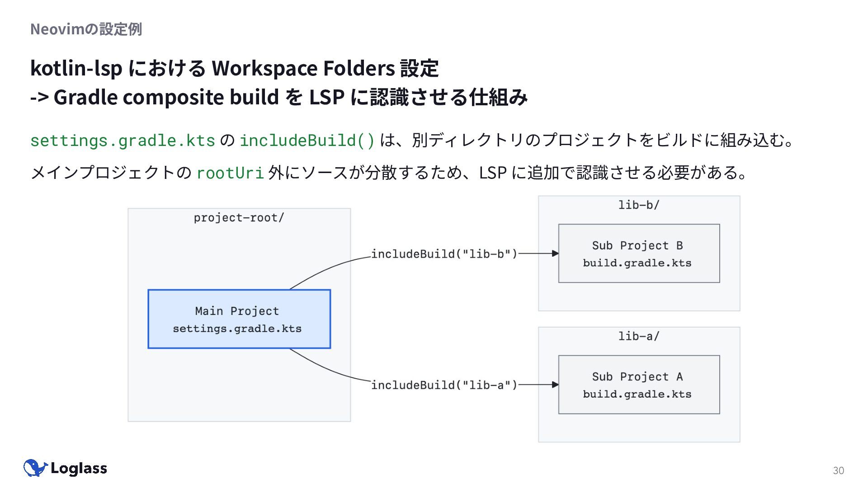Click the lib-a/ folder label
Image resolution: width=868 pixels, height=488 pixels.
638,336
